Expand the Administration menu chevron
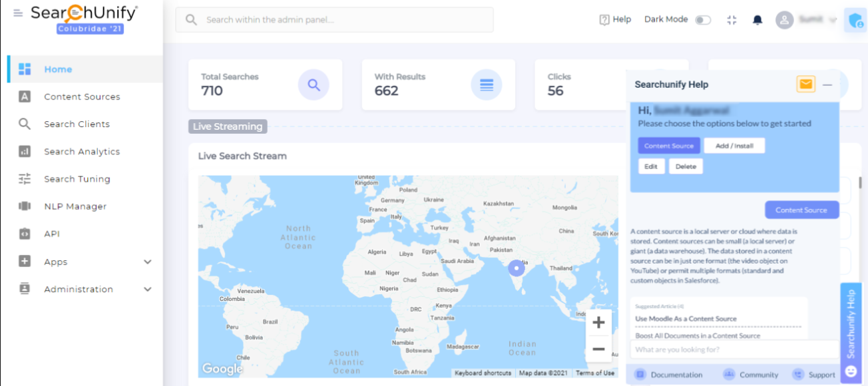868x386 pixels. (x=148, y=289)
